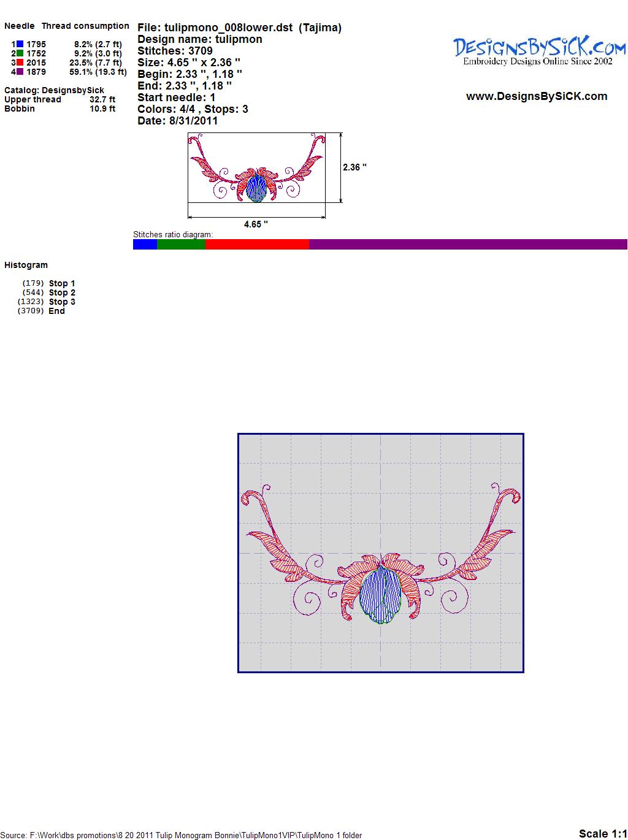Click the red segment of stitches ratio bar
The image size is (628, 840).
click(256, 245)
